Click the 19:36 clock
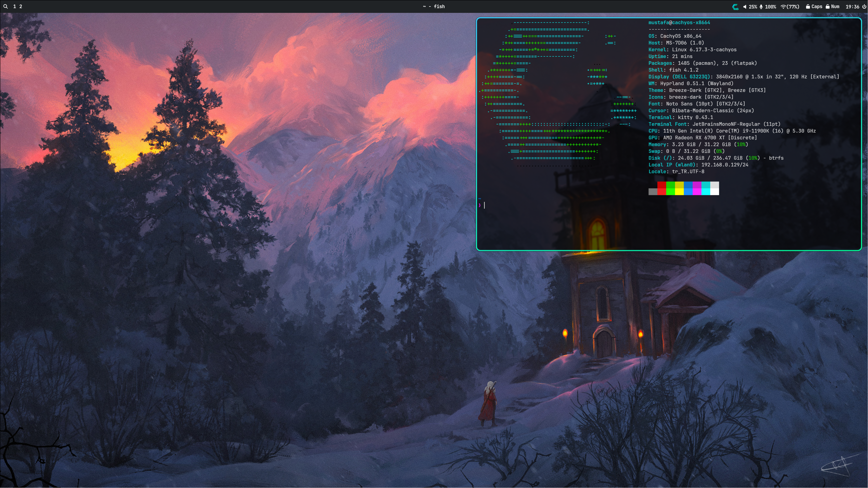This screenshot has width=868, height=488. [x=852, y=6]
